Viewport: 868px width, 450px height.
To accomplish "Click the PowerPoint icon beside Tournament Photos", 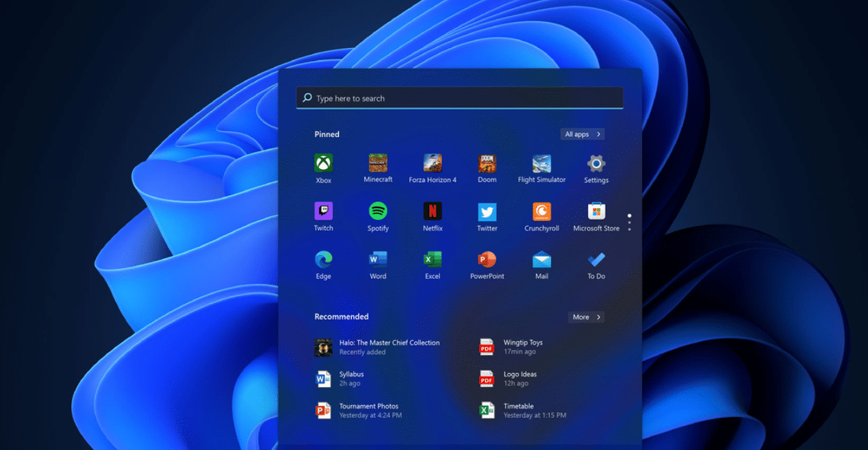I will pos(323,410).
